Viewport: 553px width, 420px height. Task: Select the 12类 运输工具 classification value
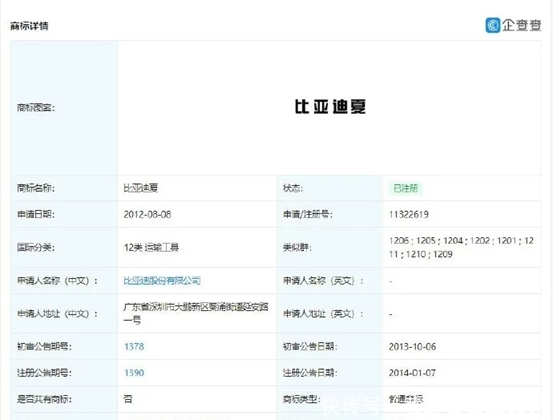pos(151,248)
